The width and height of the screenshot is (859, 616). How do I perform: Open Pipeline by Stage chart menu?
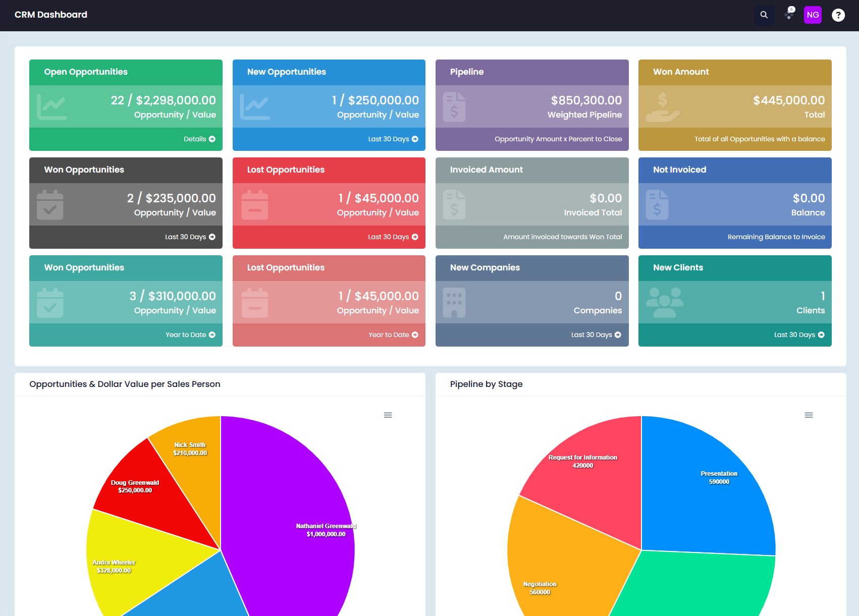809,415
